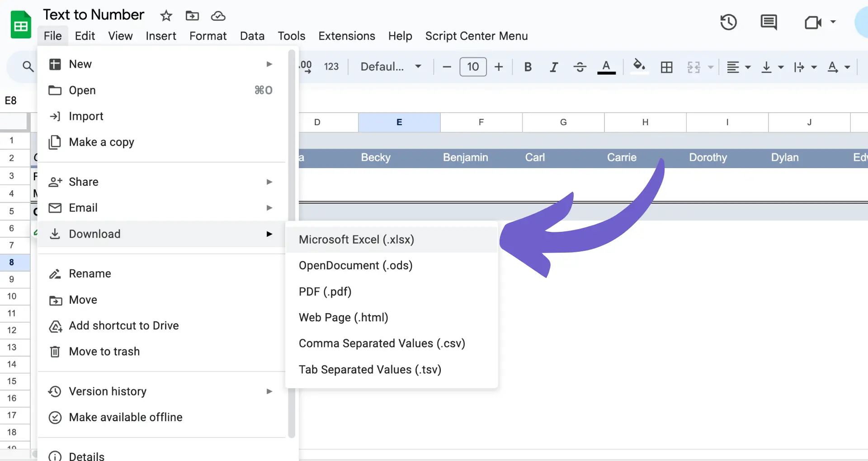Expand the Share submenu

[161, 182]
